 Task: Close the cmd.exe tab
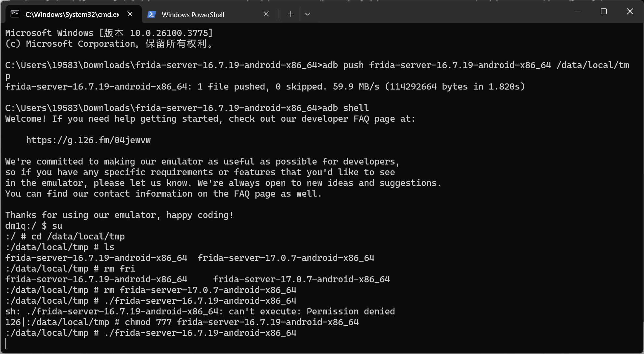[x=130, y=14]
